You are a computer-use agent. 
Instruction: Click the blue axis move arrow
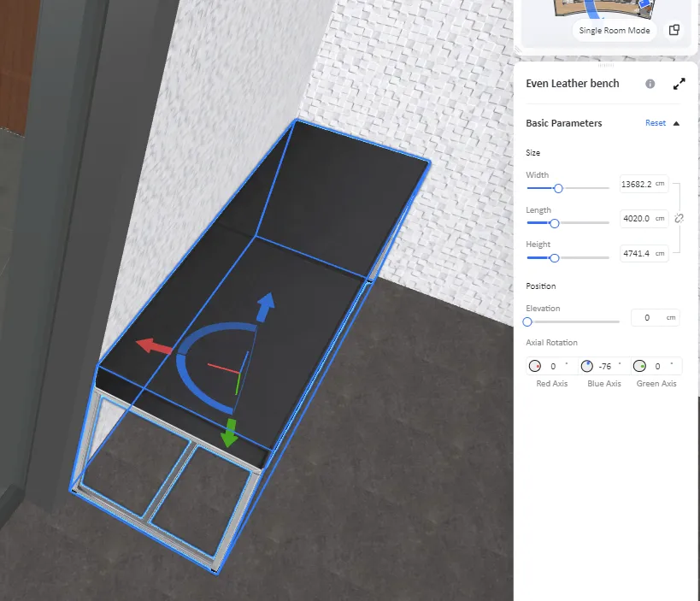click(266, 303)
